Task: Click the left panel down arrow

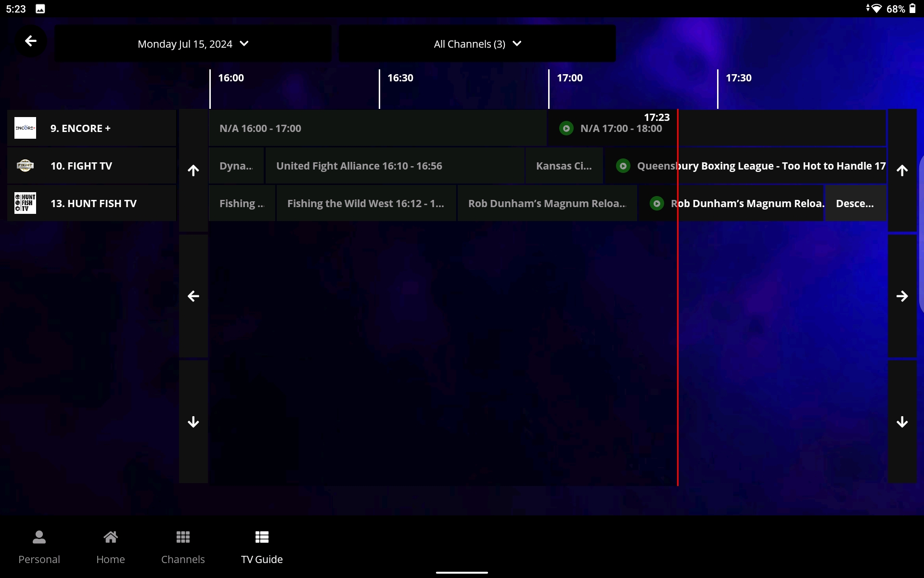Action: pos(193,422)
